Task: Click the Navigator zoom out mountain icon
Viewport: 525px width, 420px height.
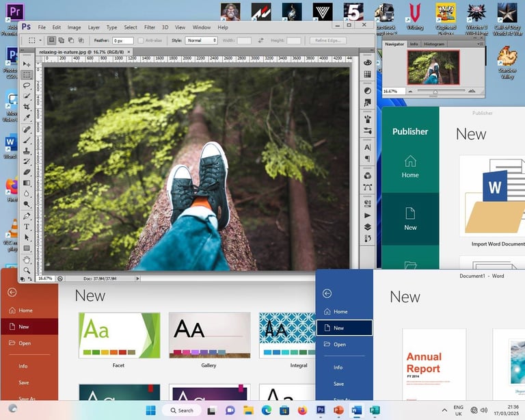Action: pyautogui.click(x=410, y=91)
